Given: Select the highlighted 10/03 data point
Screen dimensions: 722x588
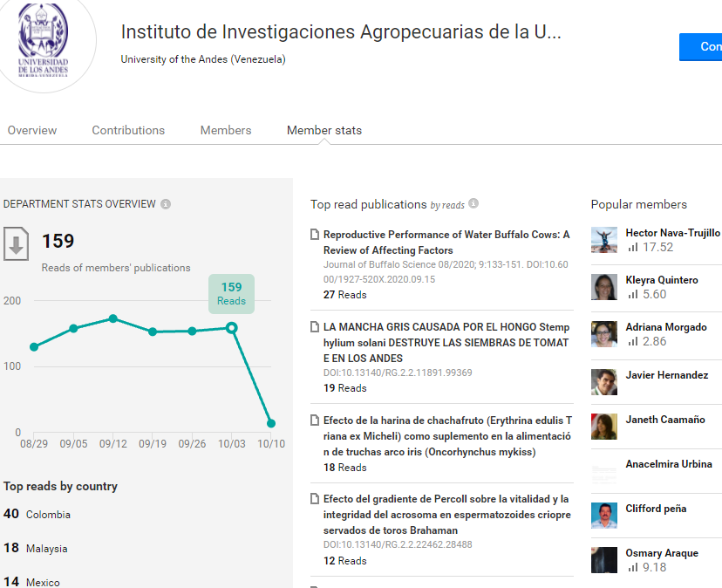Looking at the screenshot, I should coord(232,328).
